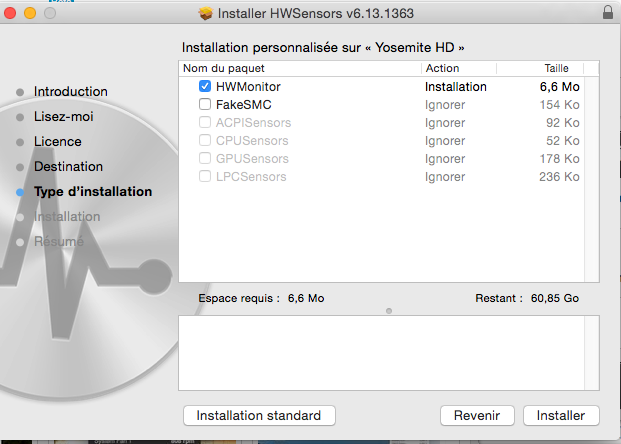Tick the CPUSensors checkbox
This screenshot has width=621, height=444.
(205, 140)
